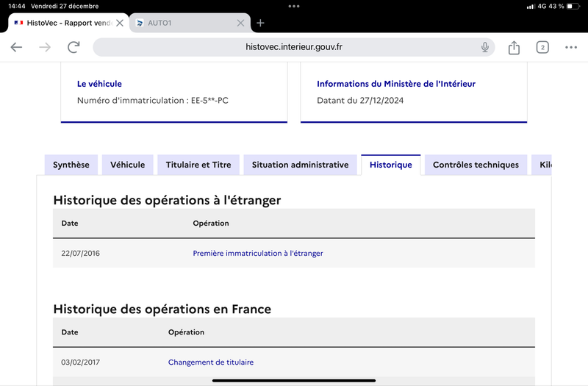Click the Datant du 27/12/2024 text
This screenshot has width=588, height=386.
pos(360,101)
